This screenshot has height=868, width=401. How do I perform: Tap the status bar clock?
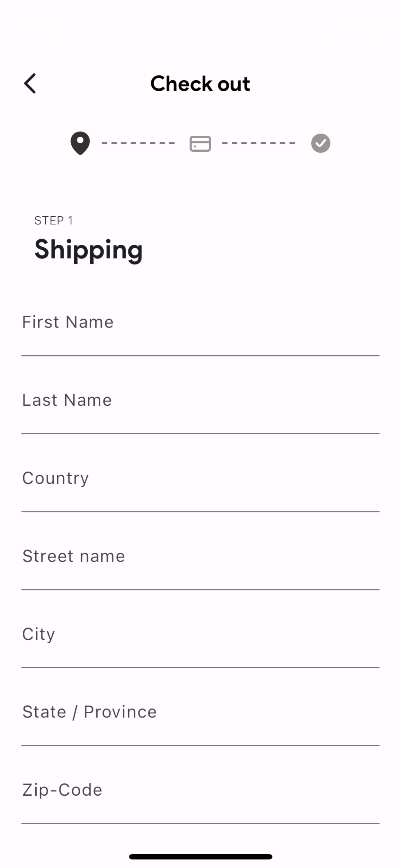pos(45,29)
